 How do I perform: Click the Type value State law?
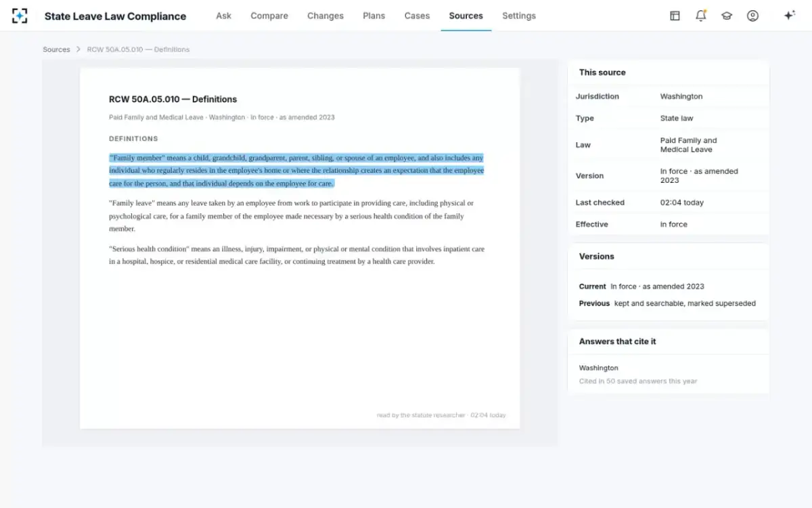click(x=677, y=118)
